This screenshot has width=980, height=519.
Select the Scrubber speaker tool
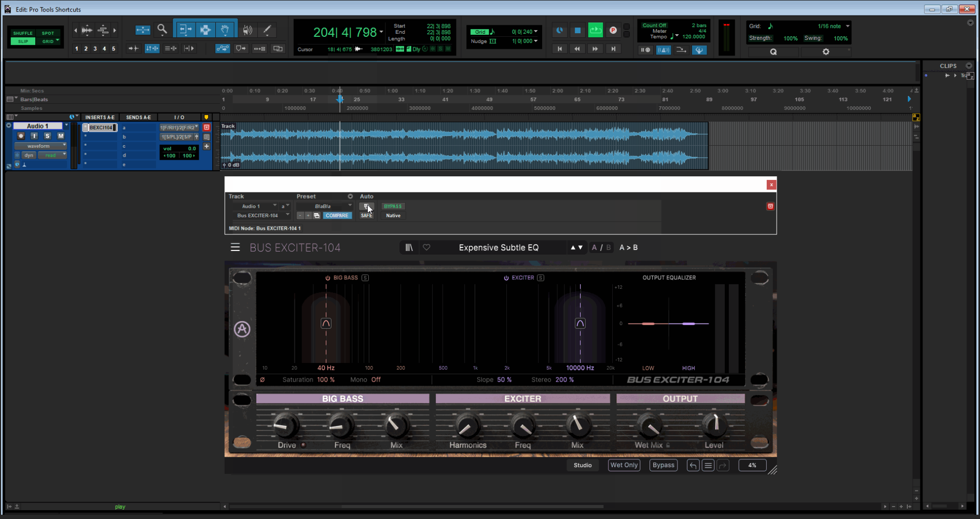point(248,30)
